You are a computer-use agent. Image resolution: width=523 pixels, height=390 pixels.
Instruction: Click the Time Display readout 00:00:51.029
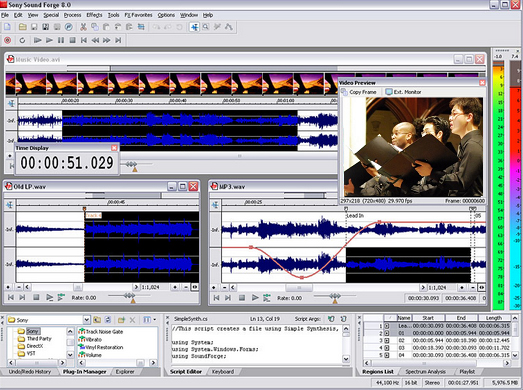pos(67,163)
